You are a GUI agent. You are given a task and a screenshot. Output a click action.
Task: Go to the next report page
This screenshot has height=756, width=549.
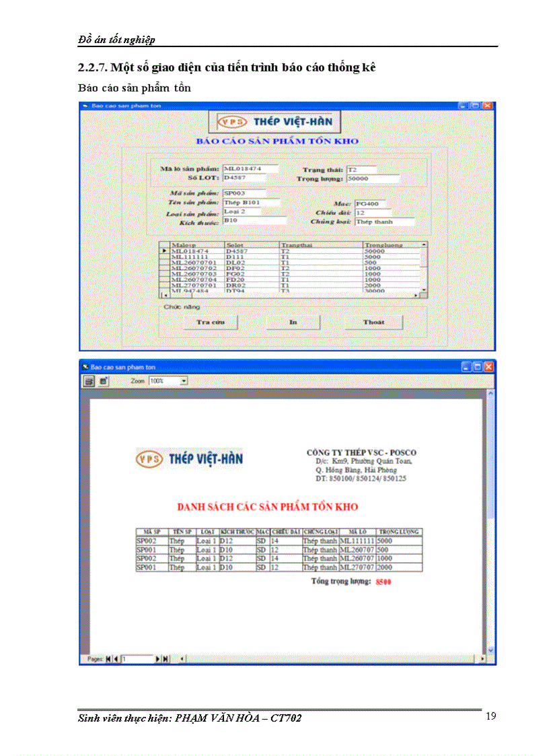157,658
